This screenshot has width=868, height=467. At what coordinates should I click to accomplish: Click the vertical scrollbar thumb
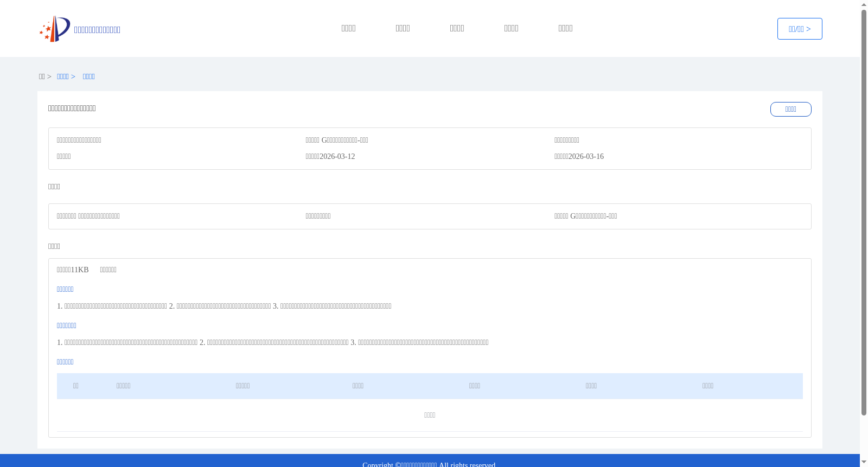pyautogui.click(x=864, y=213)
